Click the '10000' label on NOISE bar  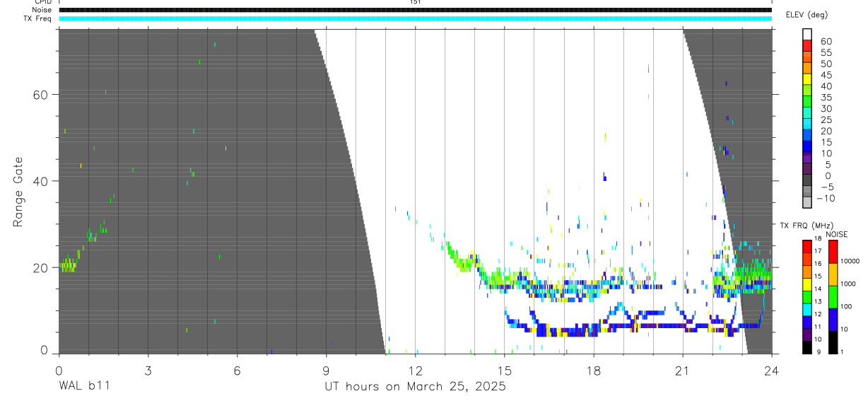pyautogui.click(x=850, y=261)
